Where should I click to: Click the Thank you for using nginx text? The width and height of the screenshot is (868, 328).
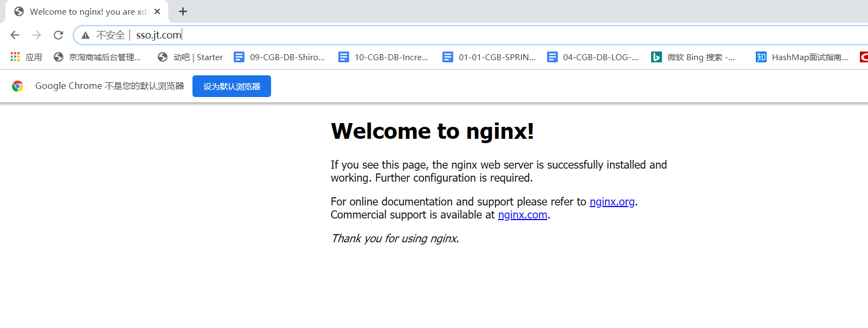click(x=395, y=239)
